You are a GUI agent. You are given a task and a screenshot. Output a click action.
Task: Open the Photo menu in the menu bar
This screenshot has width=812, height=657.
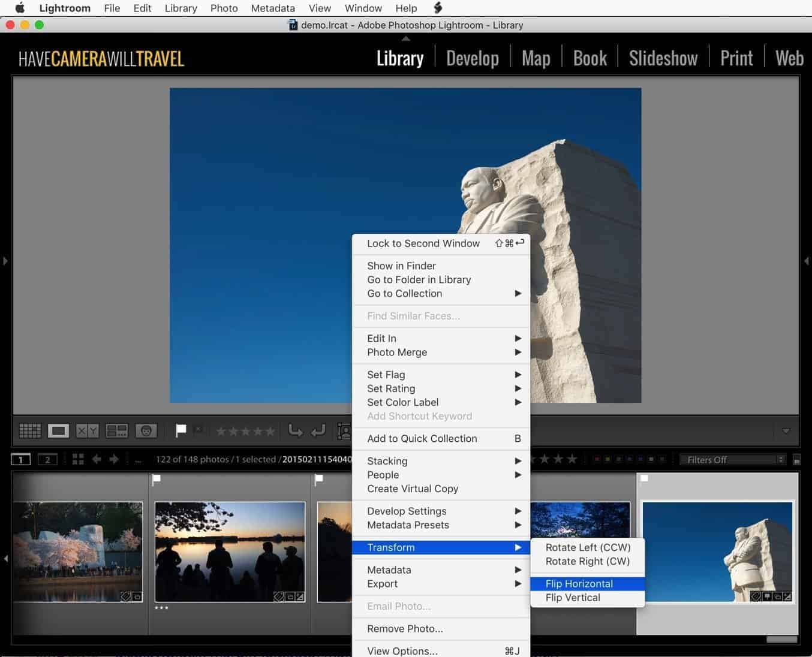224,8
